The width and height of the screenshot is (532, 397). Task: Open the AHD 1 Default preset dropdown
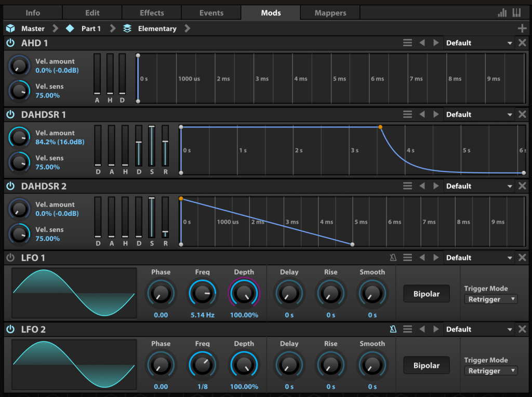[479, 43]
